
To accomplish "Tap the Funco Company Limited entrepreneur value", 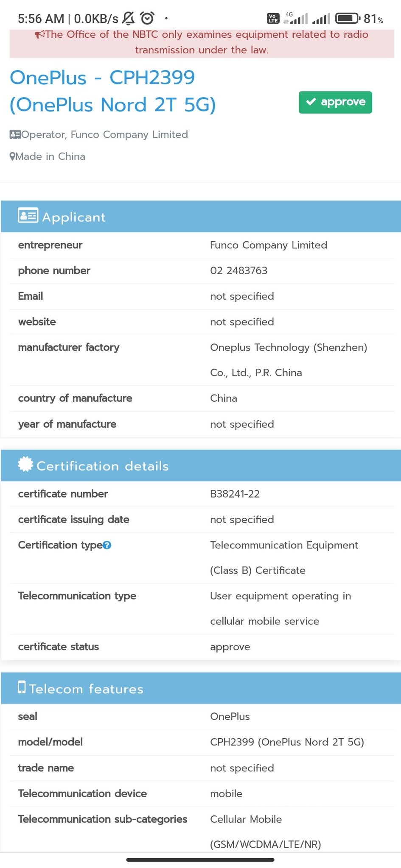I will [268, 245].
